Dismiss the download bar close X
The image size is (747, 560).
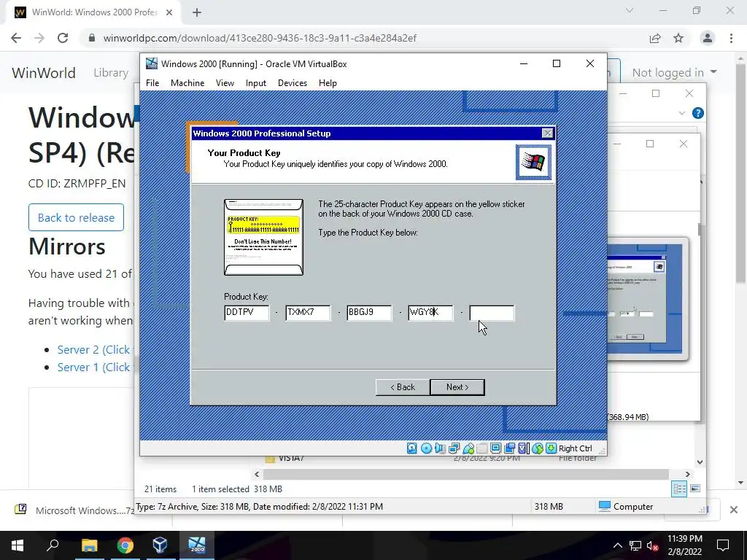click(x=734, y=510)
